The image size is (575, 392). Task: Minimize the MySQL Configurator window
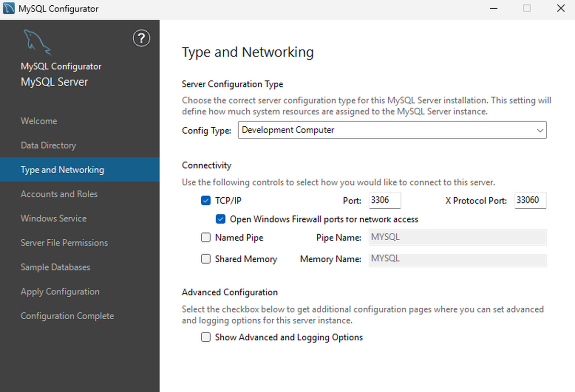point(494,9)
